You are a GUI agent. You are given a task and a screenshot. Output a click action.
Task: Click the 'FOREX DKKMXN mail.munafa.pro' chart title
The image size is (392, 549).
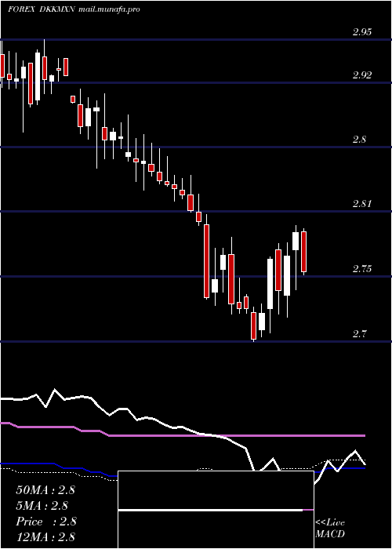(x=74, y=9)
